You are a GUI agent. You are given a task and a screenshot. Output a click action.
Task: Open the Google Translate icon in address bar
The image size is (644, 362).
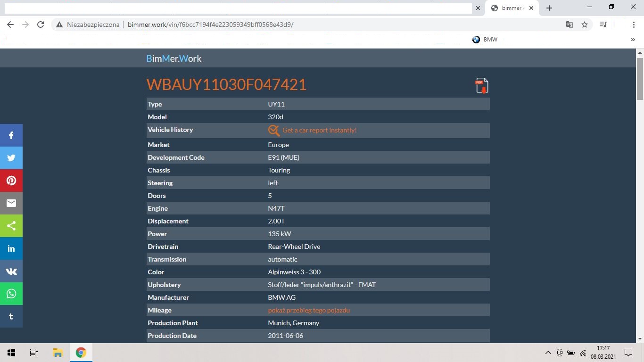coord(570,25)
